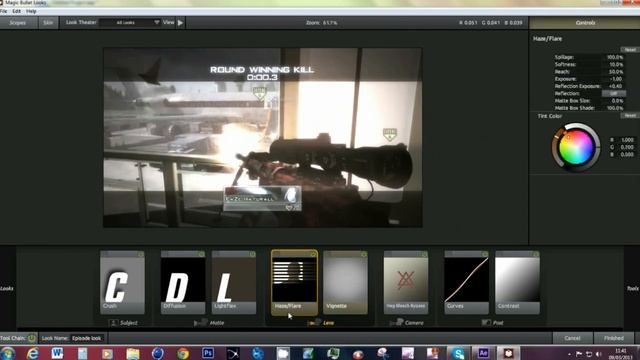
Task: Expand the Tools drawer on the right
Action: pyautogui.click(x=632, y=288)
